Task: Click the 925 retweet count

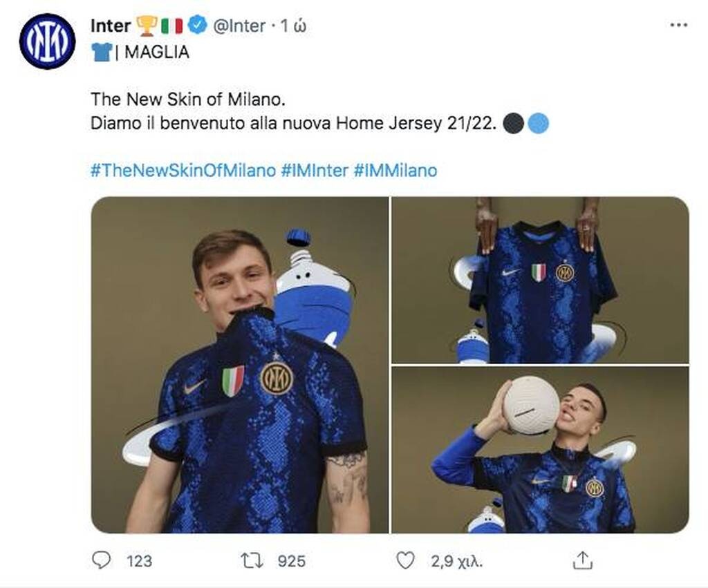Action: 291,560
